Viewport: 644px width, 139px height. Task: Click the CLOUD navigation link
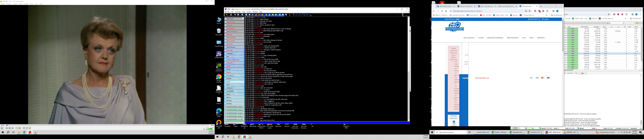(x=481, y=38)
